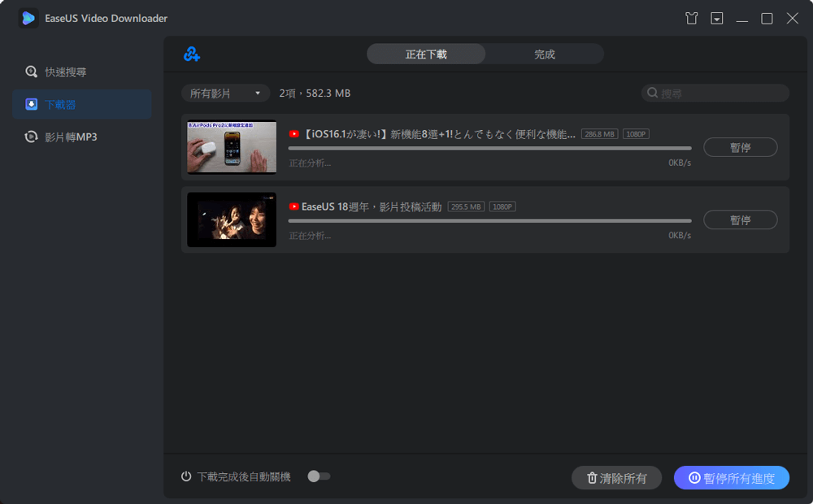The image size is (813, 504).
Task: Click the YouTube icon on EaseUS 18週年 entry
Action: 293,206
